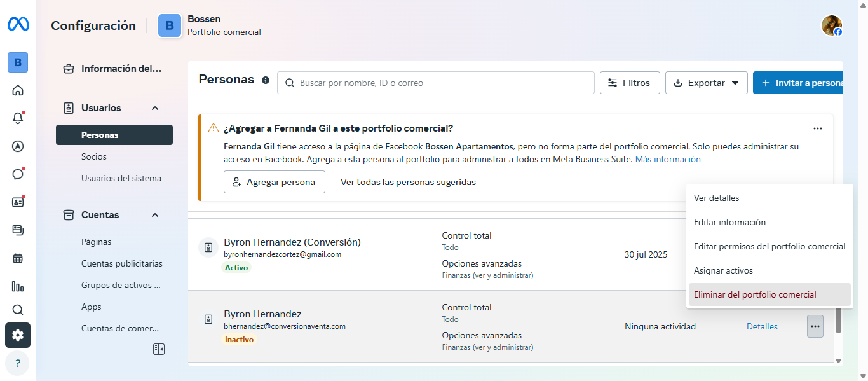The image size is (868, 381).
Task: Click the Meta logo icon
Action: pos(18,25)
